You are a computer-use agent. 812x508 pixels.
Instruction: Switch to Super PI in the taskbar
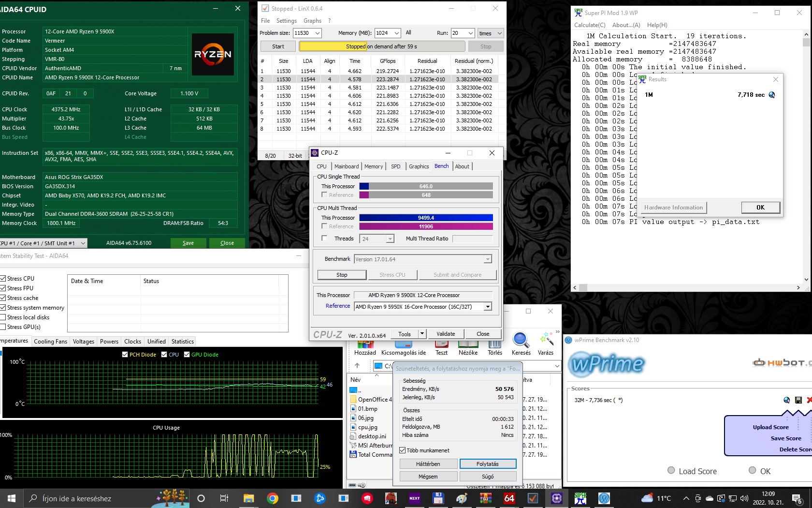pyautogui.click(x=580, y=498)
